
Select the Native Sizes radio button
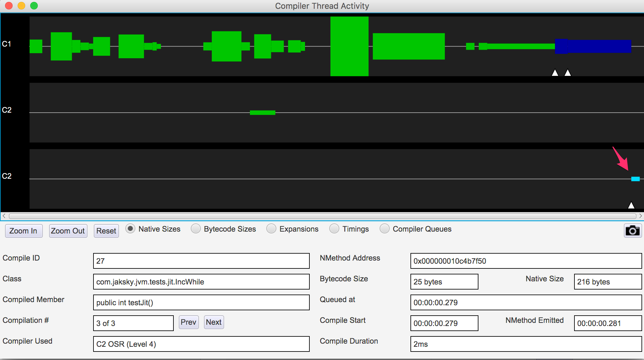click(130, 229)
